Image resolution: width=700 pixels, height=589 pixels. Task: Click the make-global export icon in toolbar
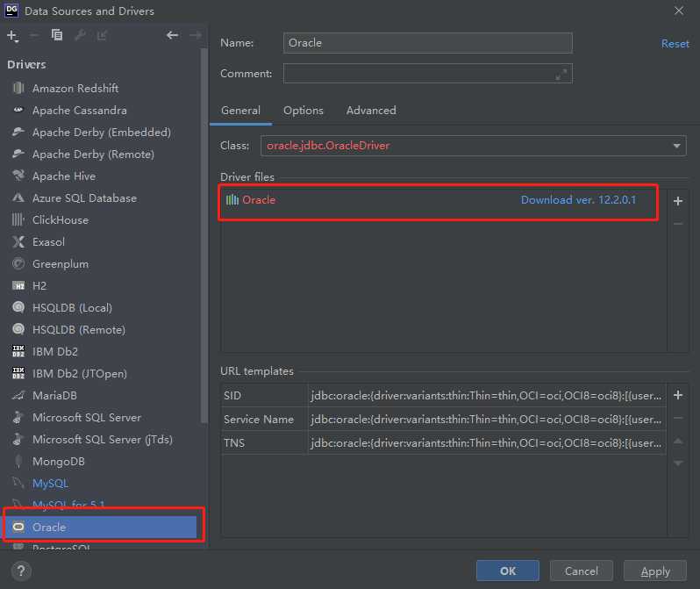103,35
